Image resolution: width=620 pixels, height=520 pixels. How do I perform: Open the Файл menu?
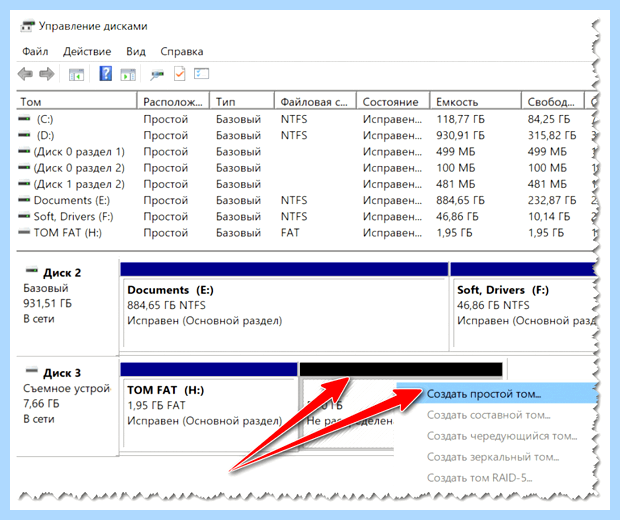pyautogui.click(x=35, y=51)
